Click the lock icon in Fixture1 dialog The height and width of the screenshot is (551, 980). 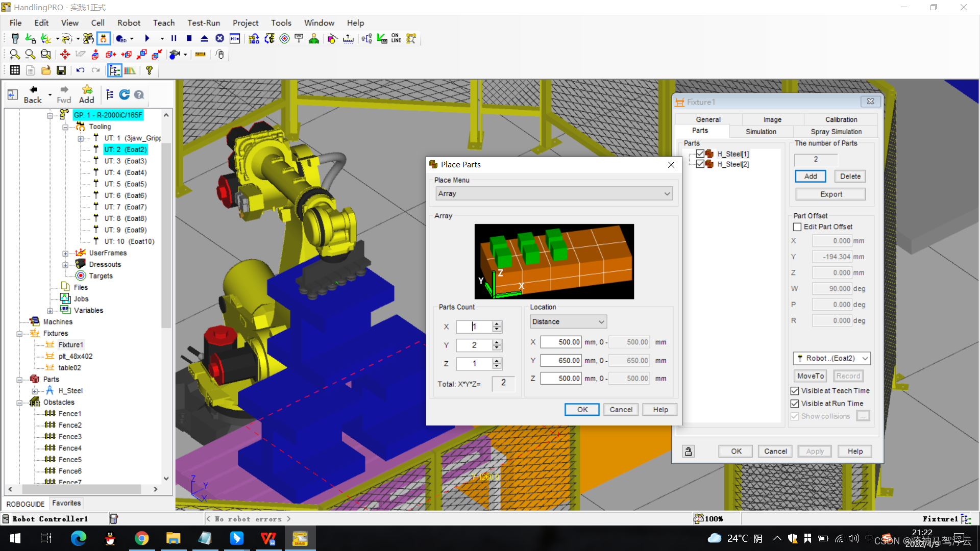pos(689,451)
